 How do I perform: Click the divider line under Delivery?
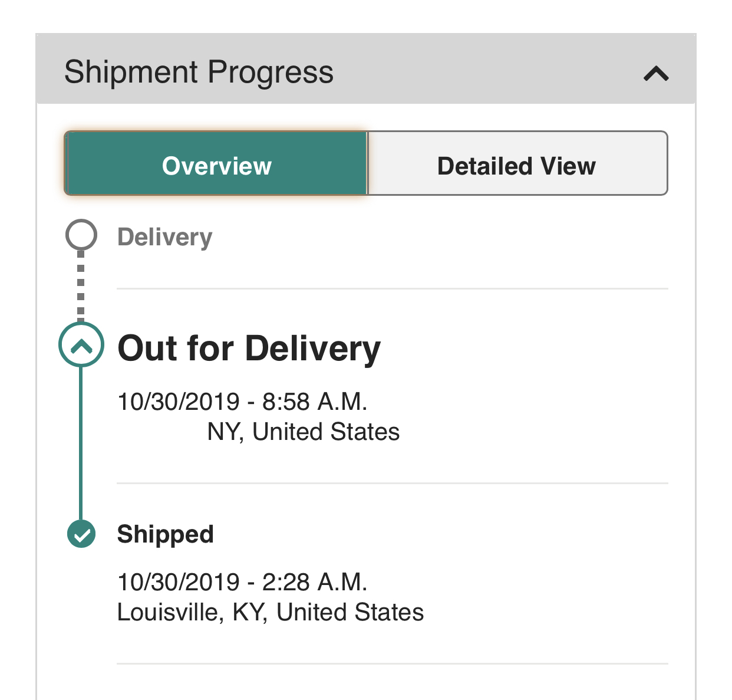click(392, 289)
